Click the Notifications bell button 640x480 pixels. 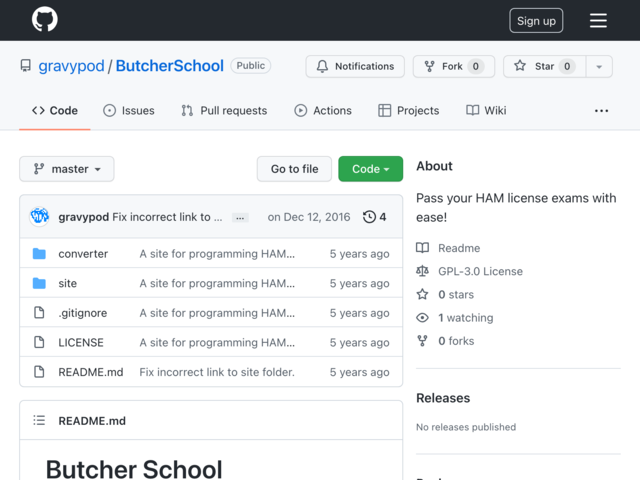coord(355,66)
